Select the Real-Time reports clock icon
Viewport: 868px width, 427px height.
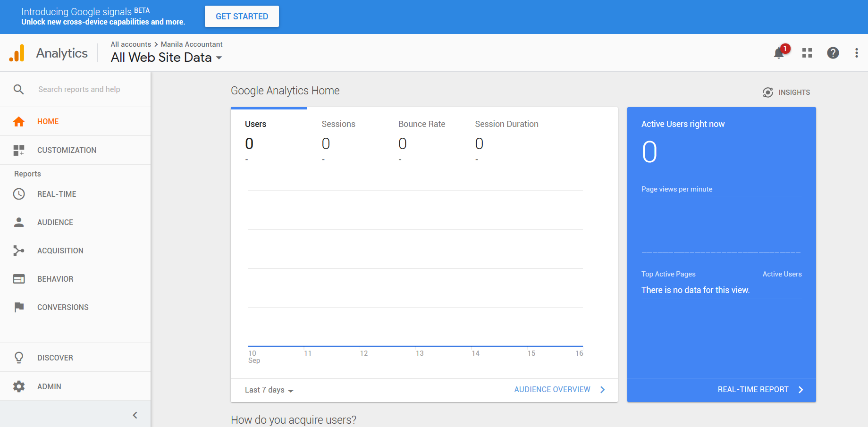point(19,194)
